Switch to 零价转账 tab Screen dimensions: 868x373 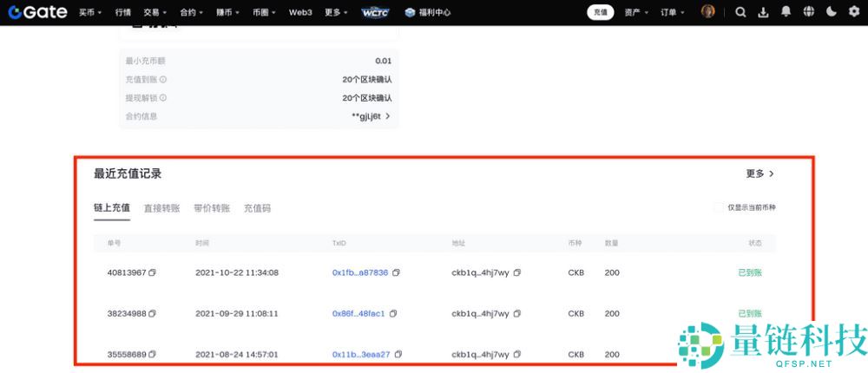[212, 209]
